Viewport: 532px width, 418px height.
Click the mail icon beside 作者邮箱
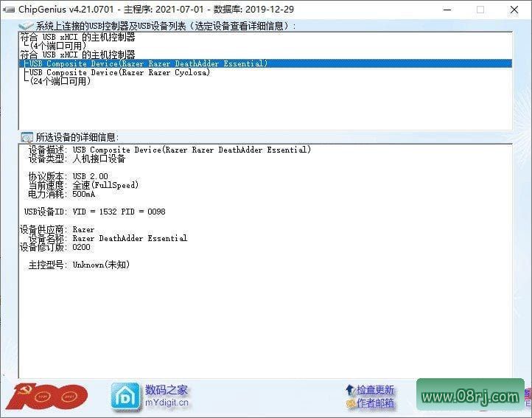[x=351, y=403]
